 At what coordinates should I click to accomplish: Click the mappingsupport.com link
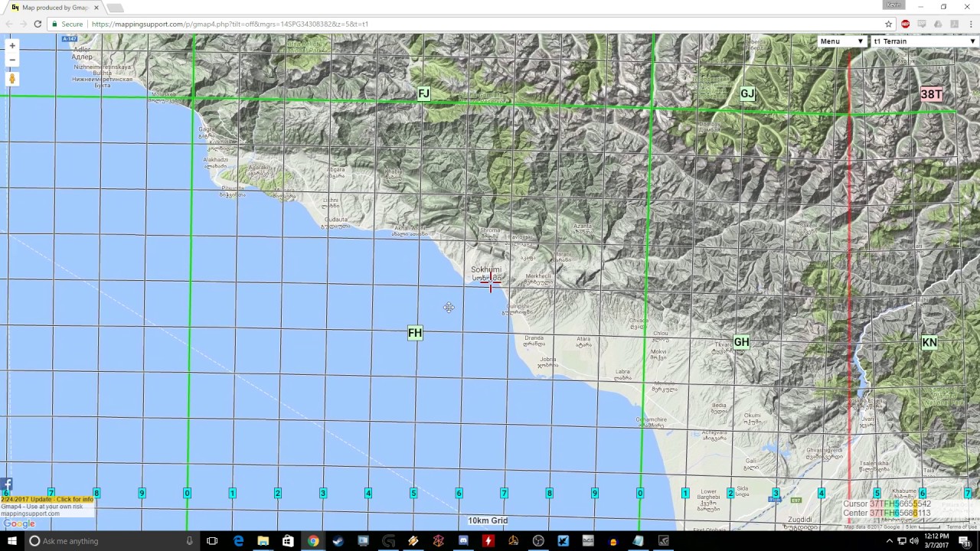(30, 514)
